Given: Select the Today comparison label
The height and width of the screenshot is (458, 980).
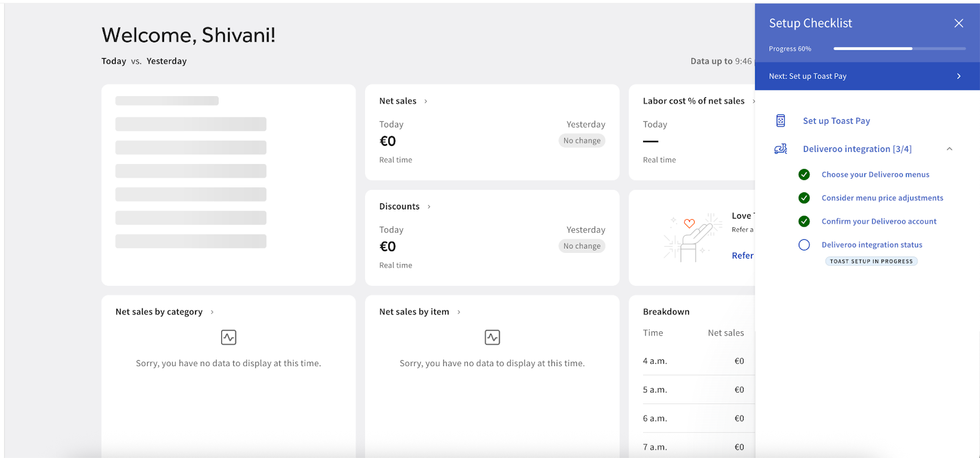Looking at the screenshot, I should [x=113, y=61].
